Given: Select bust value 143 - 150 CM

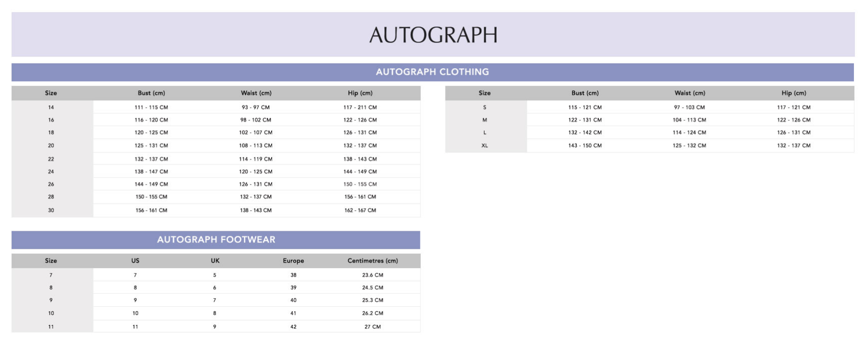Looking at the screenshot, I should coord(585,145).
